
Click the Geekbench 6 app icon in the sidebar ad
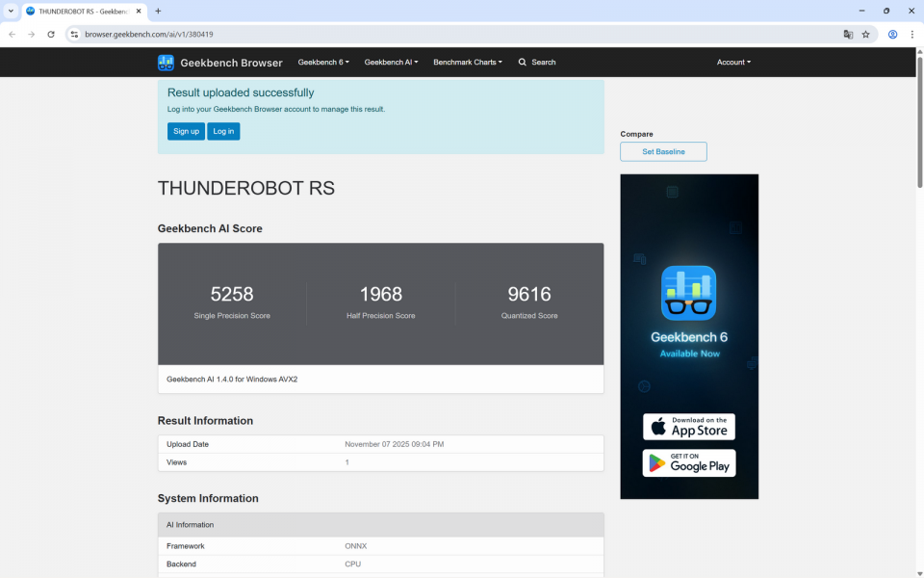click(x=689, y=292)
